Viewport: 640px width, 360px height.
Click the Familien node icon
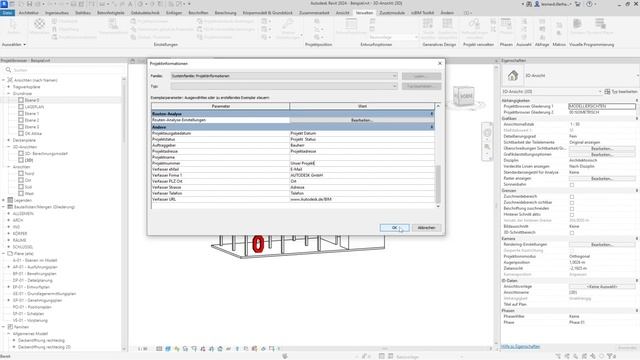click(x=10, y=327)
